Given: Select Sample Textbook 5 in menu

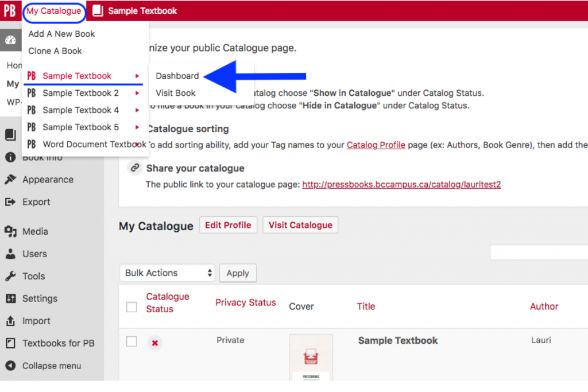Looking at the screenshot, I should tap(80, 127).
